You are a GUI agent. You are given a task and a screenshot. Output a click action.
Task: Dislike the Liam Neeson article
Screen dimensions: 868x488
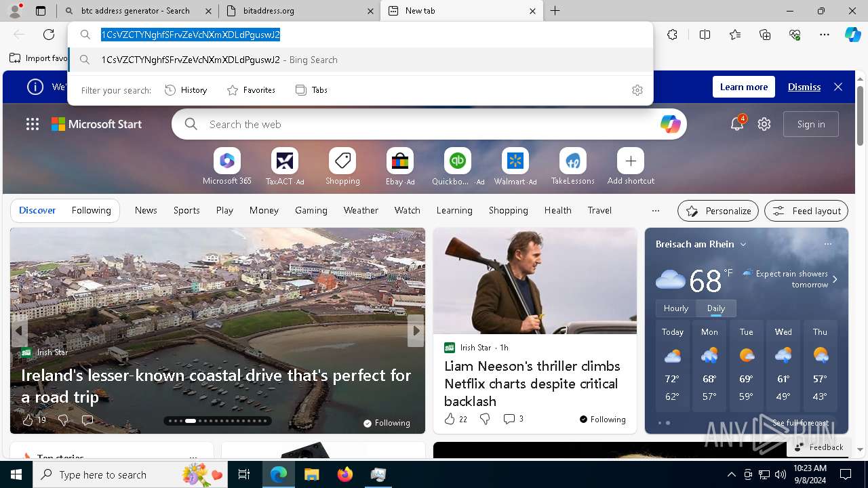[x=485, y=420]
